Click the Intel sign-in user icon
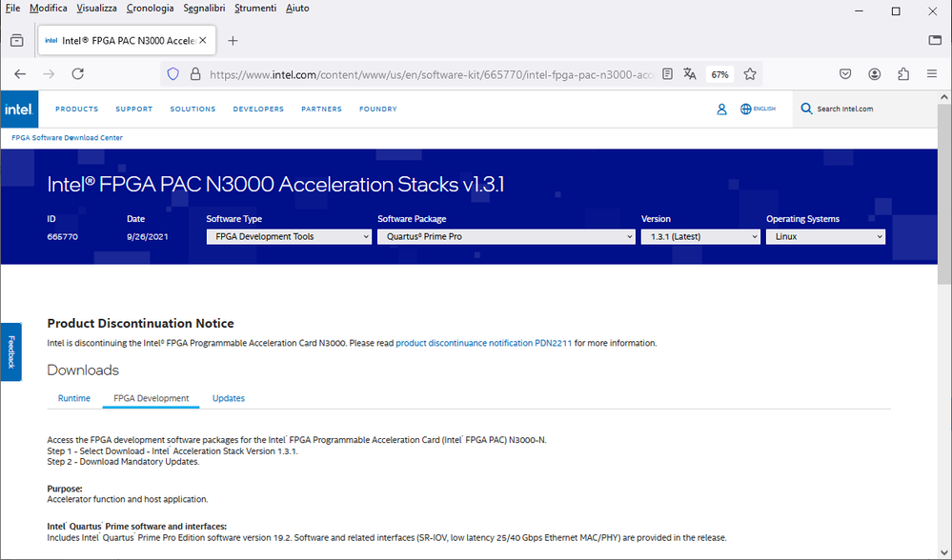This screenshot has height=560, width=952. pyautogui.click(x=721, y=110)
